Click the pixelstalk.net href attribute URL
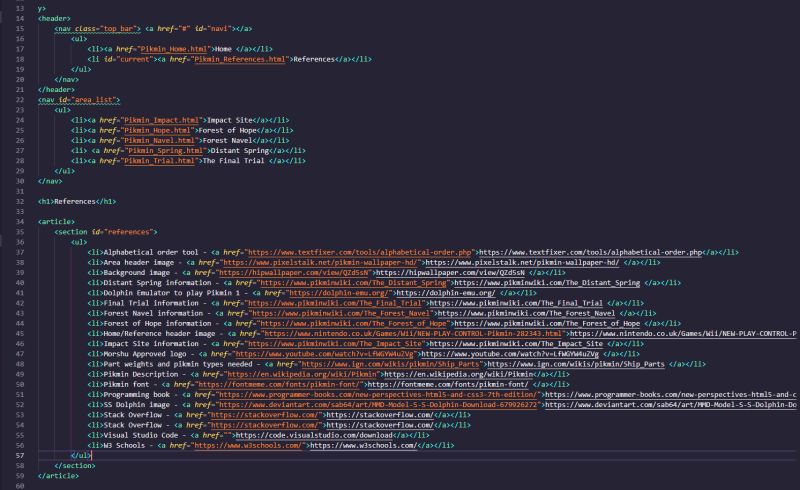Viewport: 800px width, 490px height. click(x=320, y=263)
